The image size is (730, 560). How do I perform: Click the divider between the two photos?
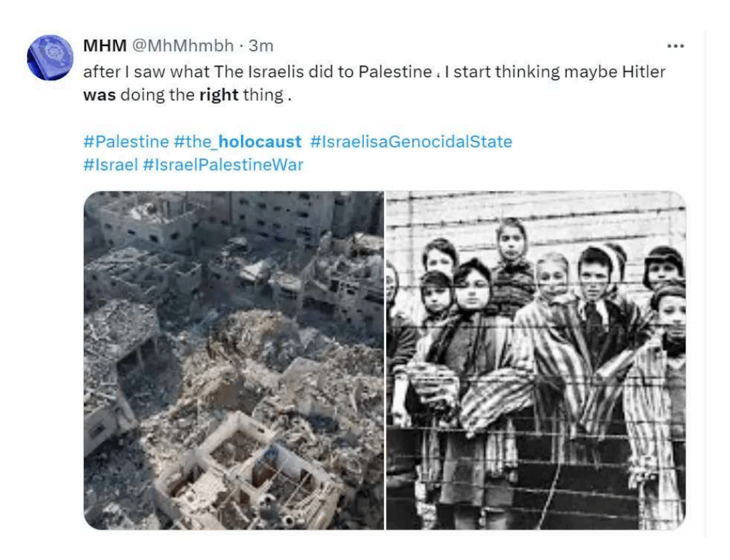pyautogui.click(x=385, y=360)
